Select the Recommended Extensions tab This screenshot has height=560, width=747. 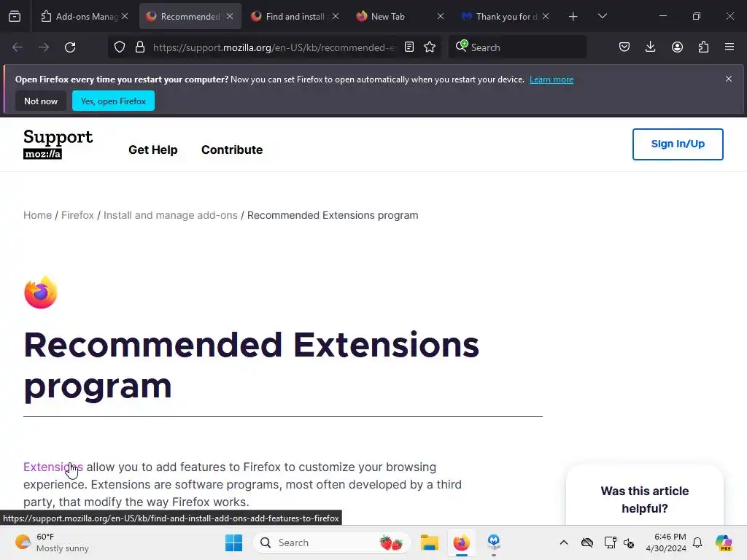tap(190, 17)
